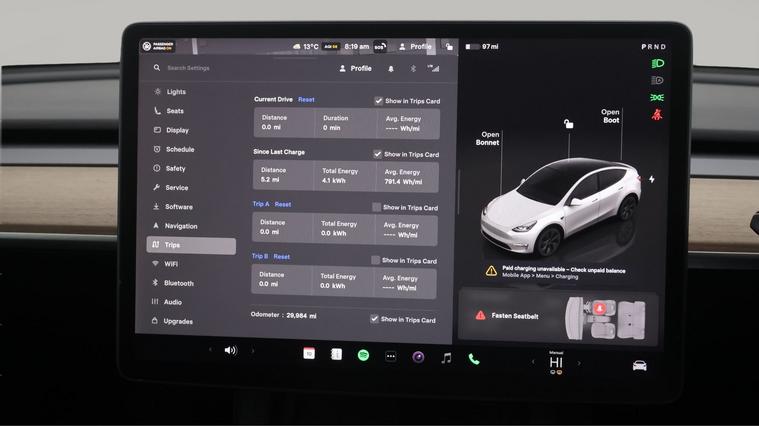Open the car controls icon
This screenshot has width=759, height=426.
click(x=639, y=365)
